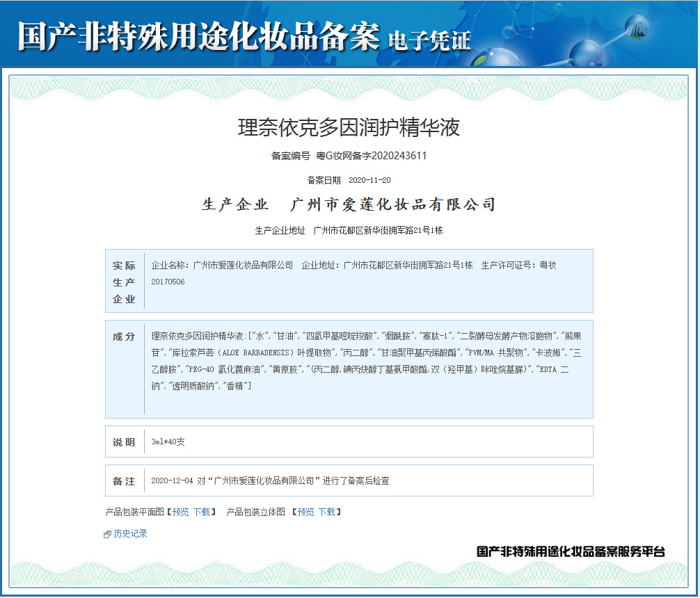
Task: Click the filing number 粤G妆网备字2020243611
Action: point(372,156)
